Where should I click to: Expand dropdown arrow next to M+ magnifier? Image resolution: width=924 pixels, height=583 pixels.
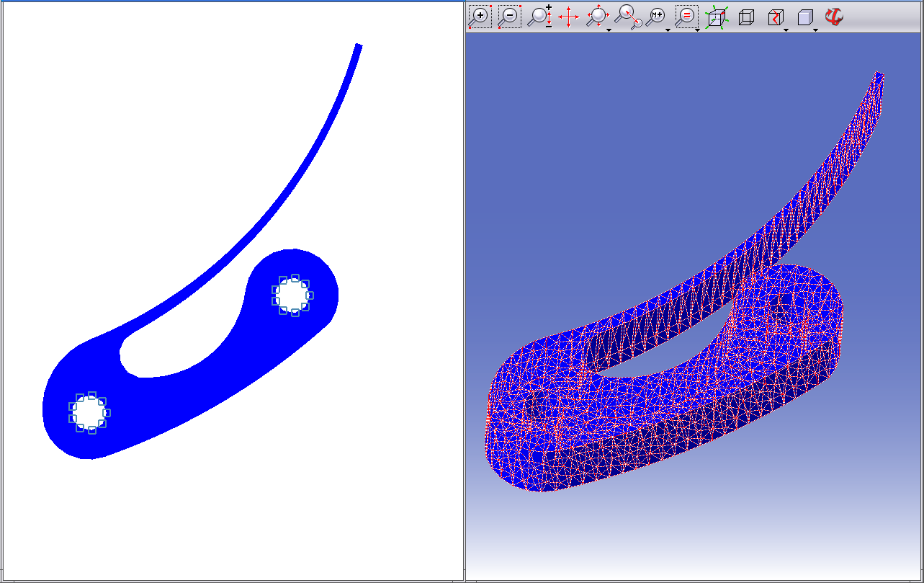pos(668,30)
